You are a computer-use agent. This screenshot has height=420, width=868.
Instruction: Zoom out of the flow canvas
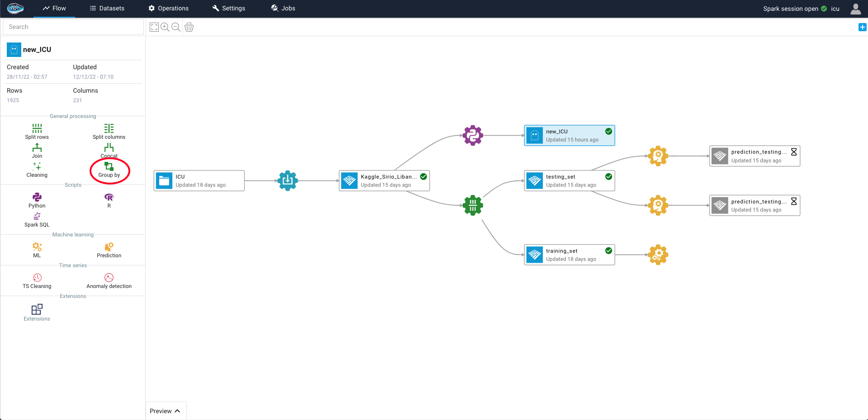(x=176, y=27)
